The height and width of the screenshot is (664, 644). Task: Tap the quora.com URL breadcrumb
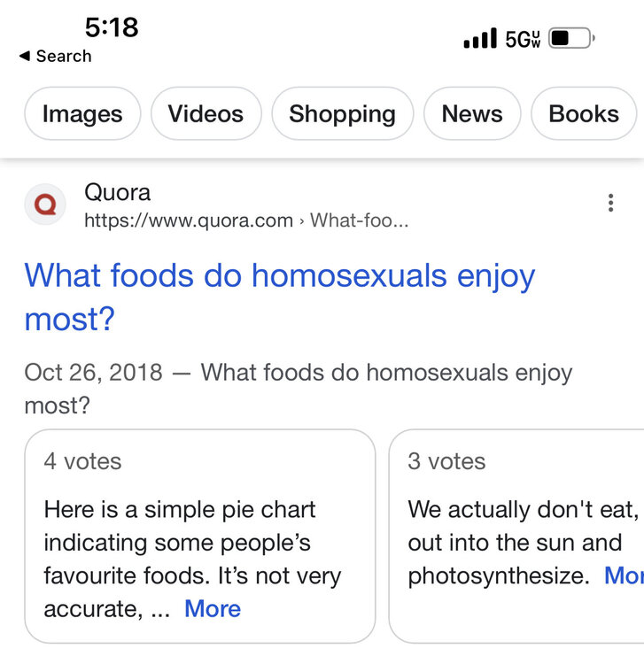pyautogui.click(x=246, y=220)
